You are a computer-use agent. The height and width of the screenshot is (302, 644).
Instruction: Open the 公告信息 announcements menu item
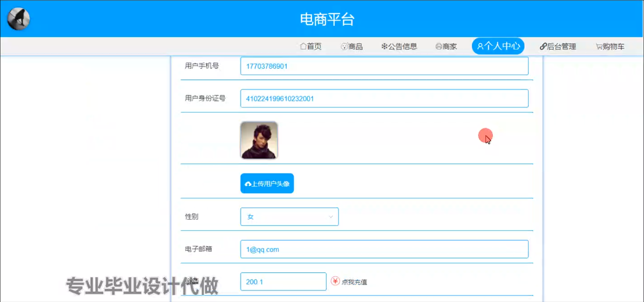coord(399,46)
